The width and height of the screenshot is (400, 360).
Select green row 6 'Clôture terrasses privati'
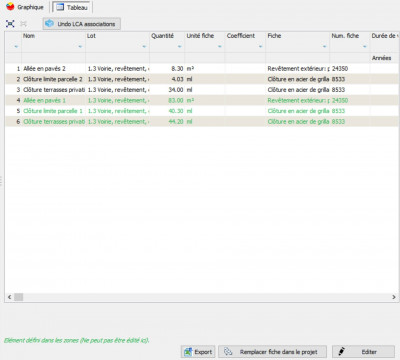pos(201,122)
